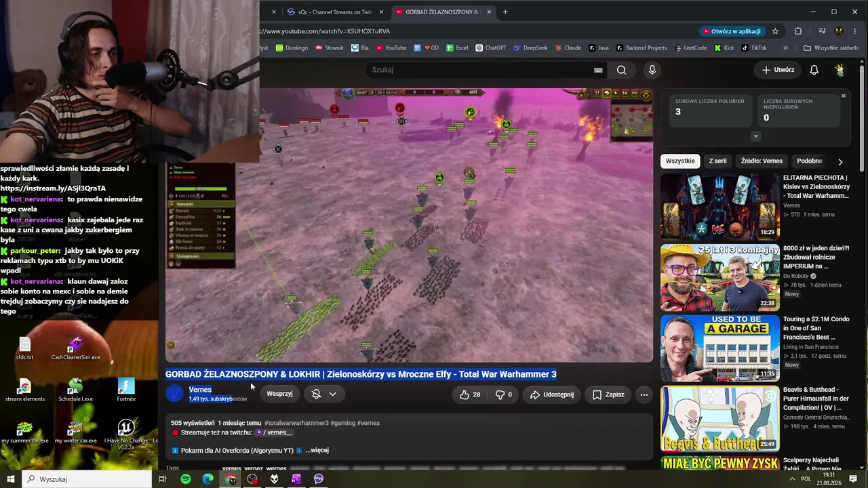
Task: Open the Excel bookmark
Action: 456,48
